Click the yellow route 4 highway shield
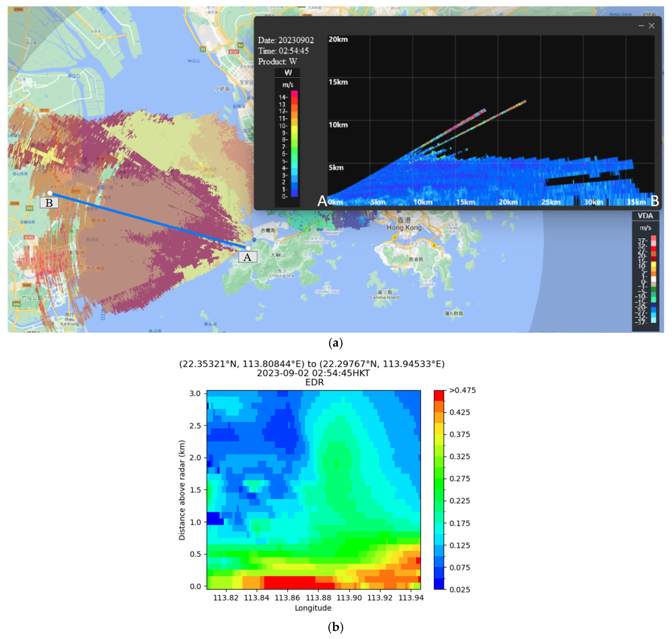 (x=434, y=245)
